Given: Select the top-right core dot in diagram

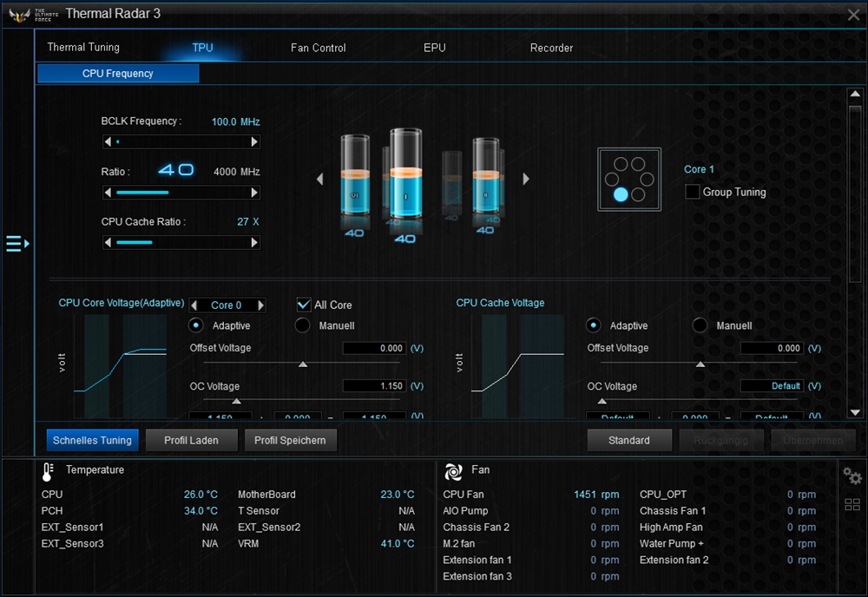Looking at the screenshot, I should point(638,164).
